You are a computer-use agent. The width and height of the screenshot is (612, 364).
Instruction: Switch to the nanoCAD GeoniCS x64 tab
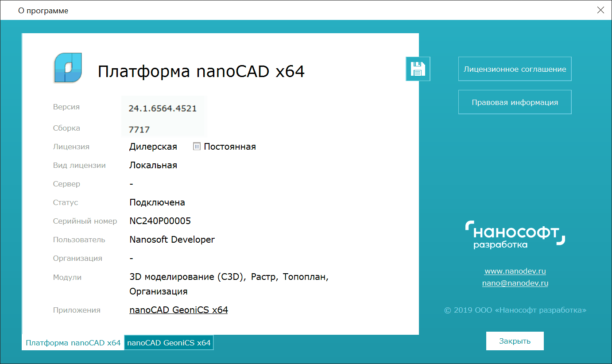click(169, 342)
